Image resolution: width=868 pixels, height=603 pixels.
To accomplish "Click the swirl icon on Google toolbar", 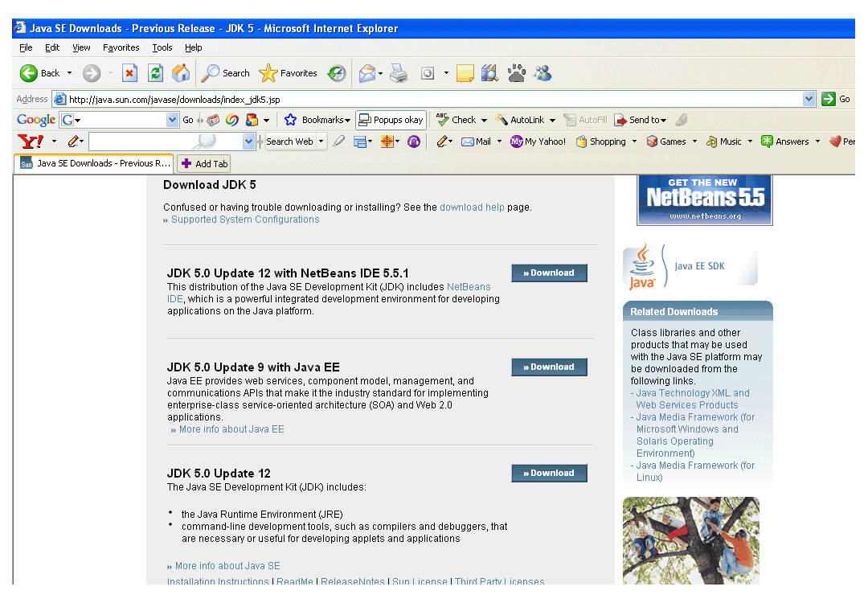I will coord(232,120).
